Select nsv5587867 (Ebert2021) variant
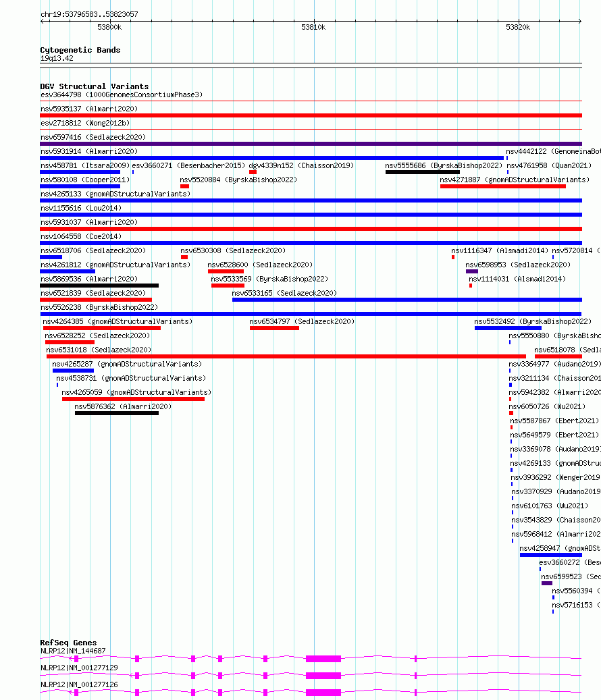The image size is (601, 700). click(x=554, y=421)
